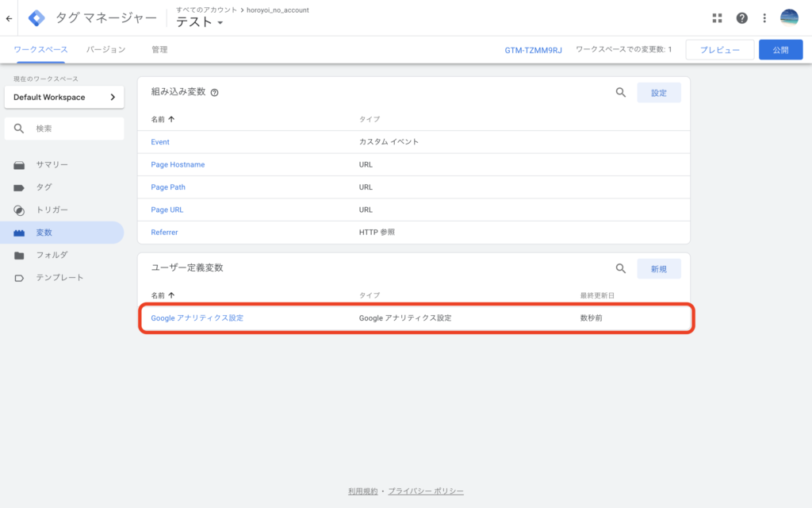812x508 pixels.
Task: Search built-in variables with magnifier icon
Action: (620, 93)
